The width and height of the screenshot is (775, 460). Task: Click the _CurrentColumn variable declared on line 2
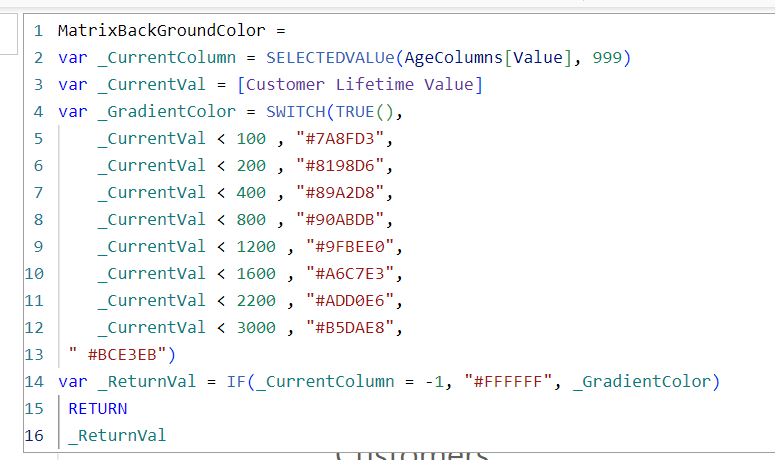(167, 58)
